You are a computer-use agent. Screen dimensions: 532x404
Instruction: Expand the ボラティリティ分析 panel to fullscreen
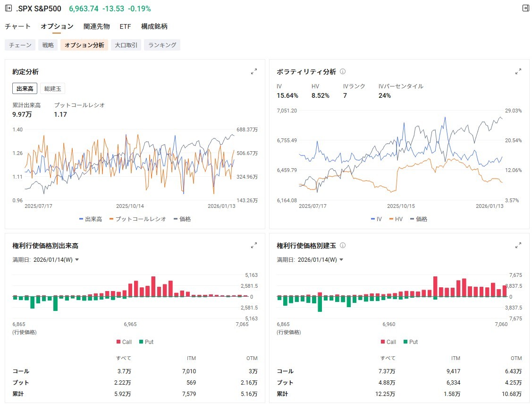click(518, 71)
